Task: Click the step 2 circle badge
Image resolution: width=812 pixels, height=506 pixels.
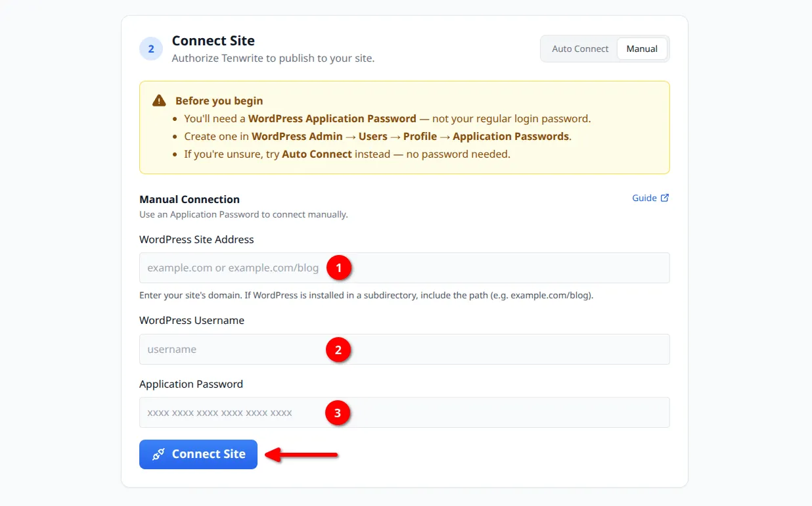Action: (x=151, y=49)
